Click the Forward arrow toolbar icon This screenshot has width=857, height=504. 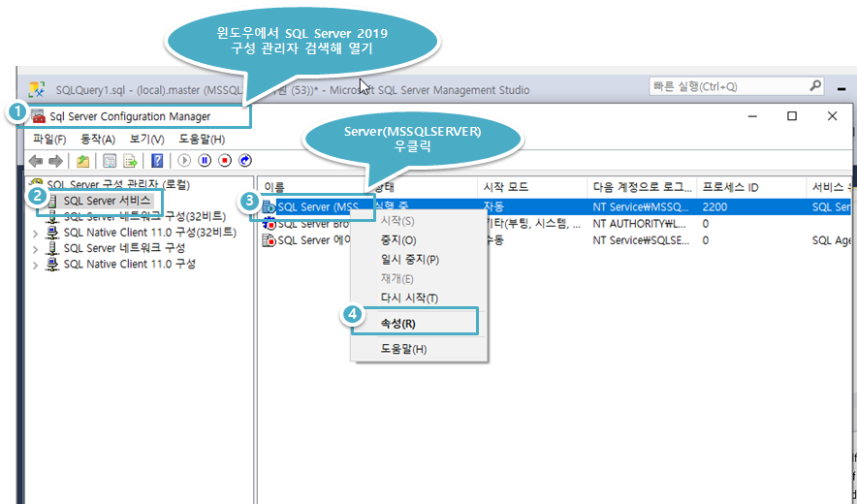56,161
